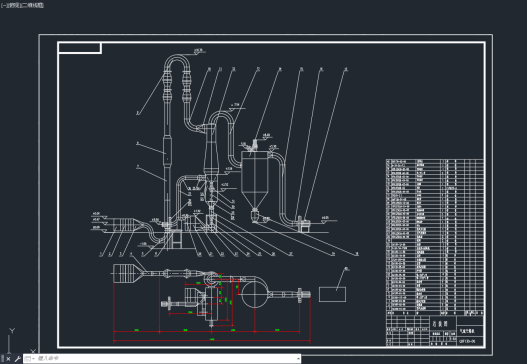Image resolution: width=527 pixels, height=364 pixels.
Task: Expand the recent commands dropdown
Action: pos(30,359)
